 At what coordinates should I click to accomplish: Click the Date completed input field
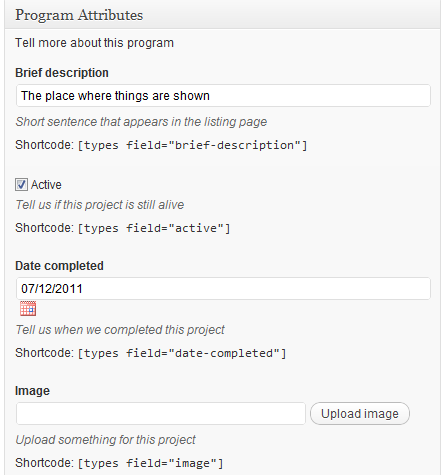[223, 288]
